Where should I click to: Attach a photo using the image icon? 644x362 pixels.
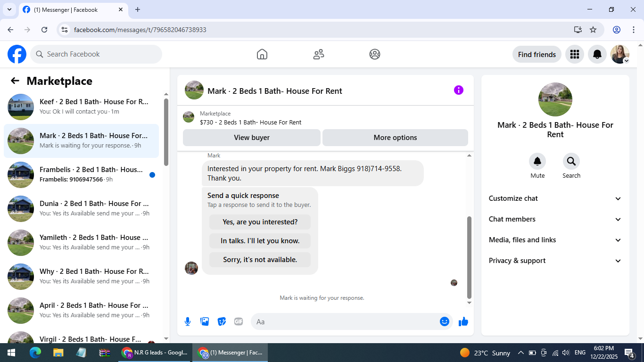pos(205,321)
